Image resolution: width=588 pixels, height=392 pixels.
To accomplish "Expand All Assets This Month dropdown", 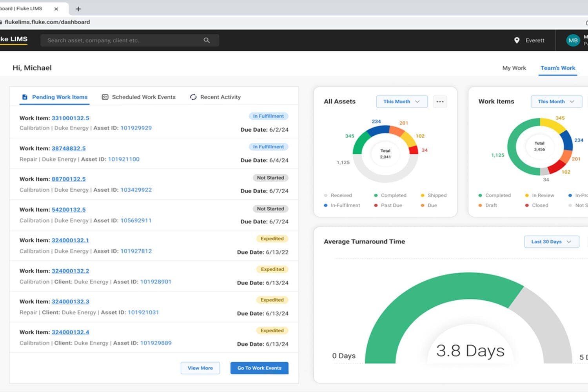I will [x=402, y=102].
